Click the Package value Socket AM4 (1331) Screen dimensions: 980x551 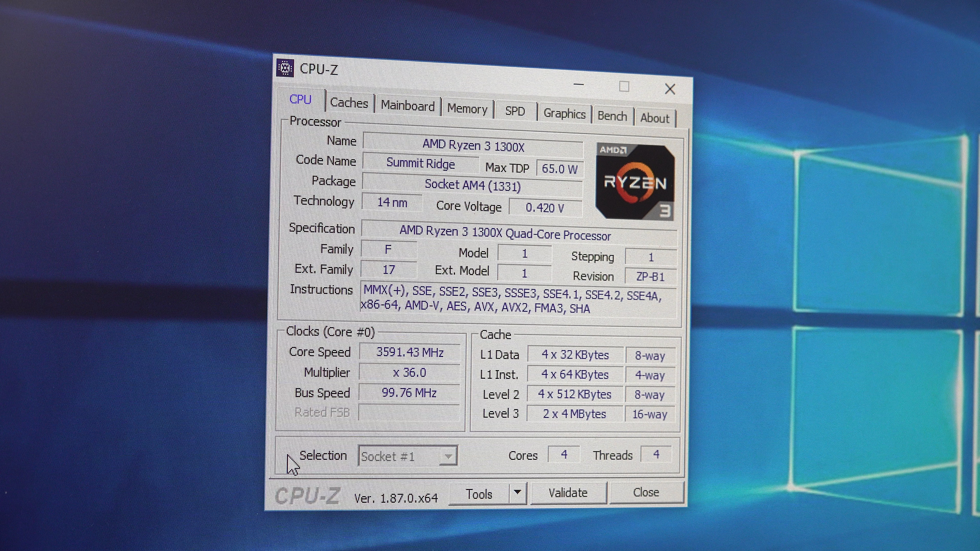click(472, 185)
